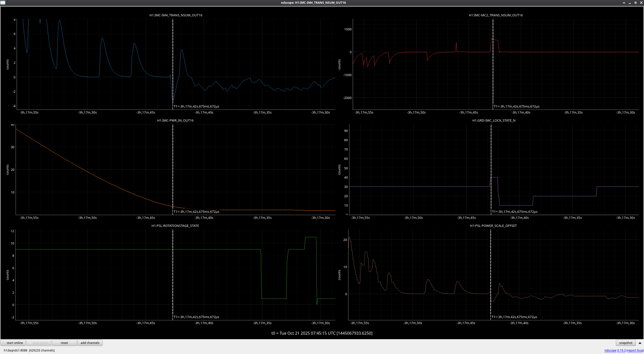The image size is (644, 354).
Task: Click the 0.19.3 version link
Action: (621, 350)
